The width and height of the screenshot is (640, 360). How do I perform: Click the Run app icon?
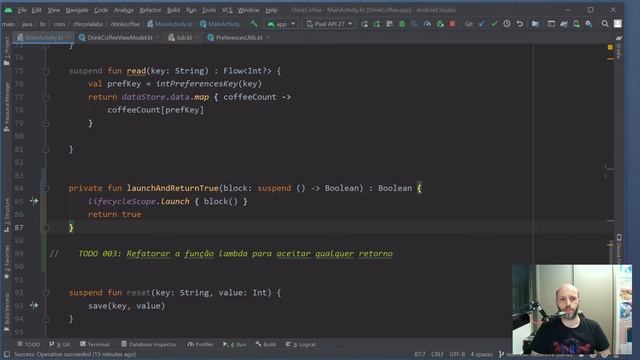364,24
